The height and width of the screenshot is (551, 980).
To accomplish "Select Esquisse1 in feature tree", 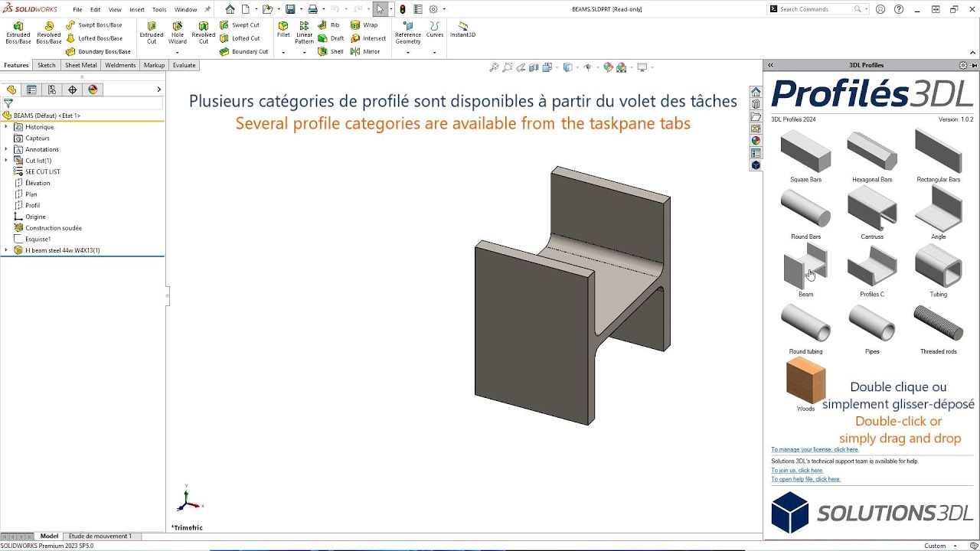I will (x=38, y=239).
